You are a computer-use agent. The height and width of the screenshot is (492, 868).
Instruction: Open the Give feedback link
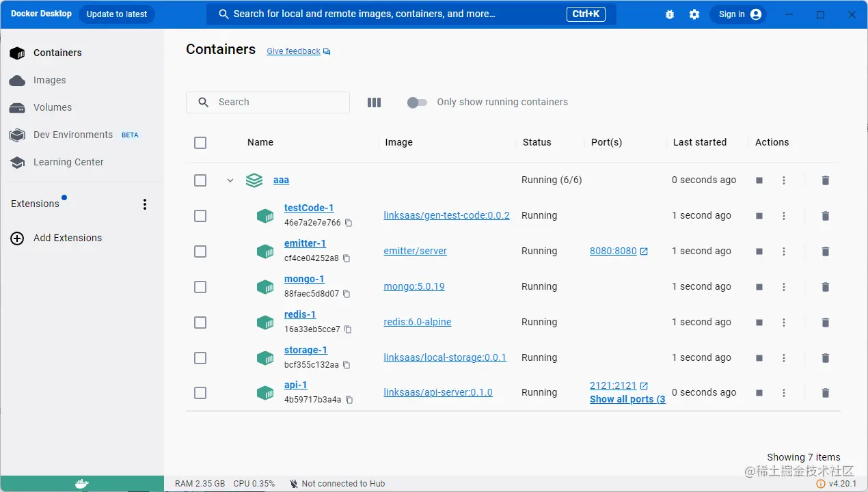pyautogui.click(x=299, y=51)
